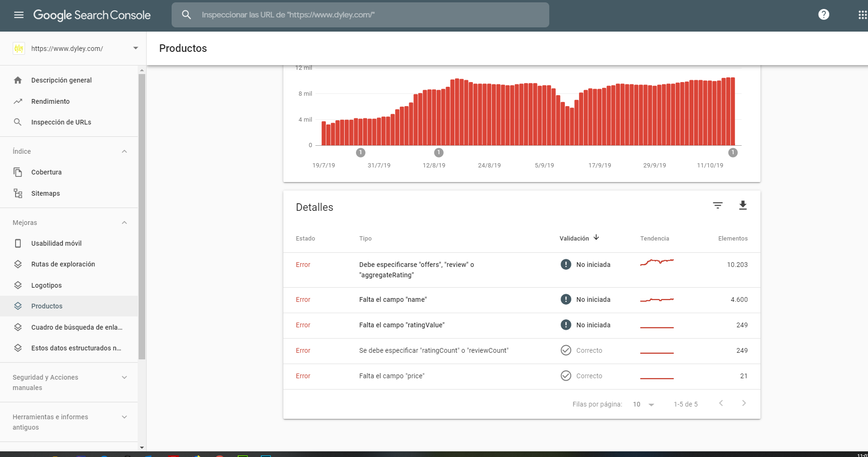Click the warning icon in the "ratingValue" row

[x=566, y=325]
